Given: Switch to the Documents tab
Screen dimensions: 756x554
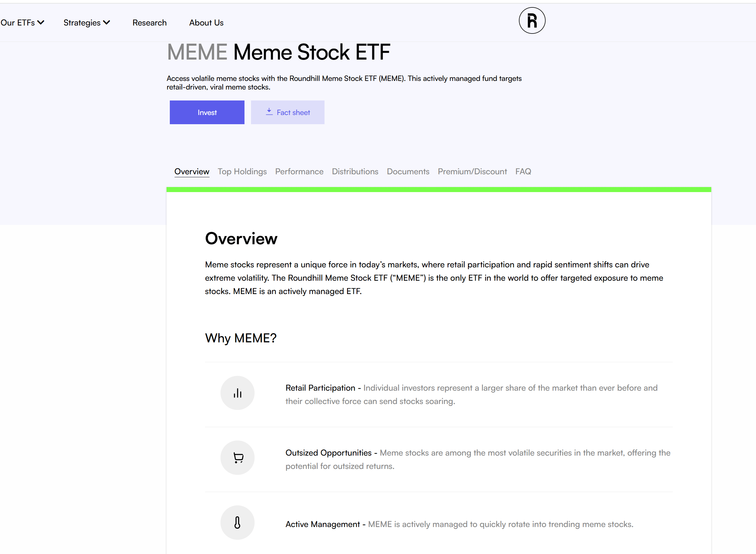Looking at the screenshot, I should coord(408,172).
